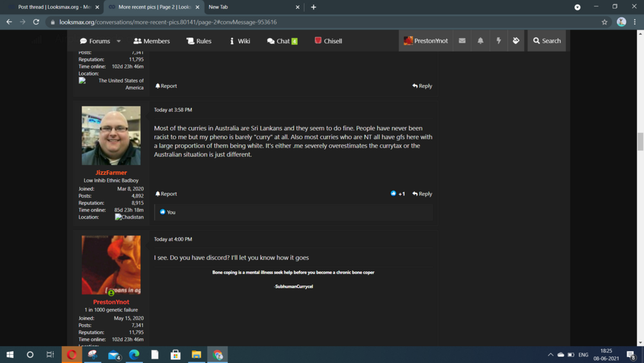
Task: Open PrestonYnot account menu in navbar
Action: [426, 41]
